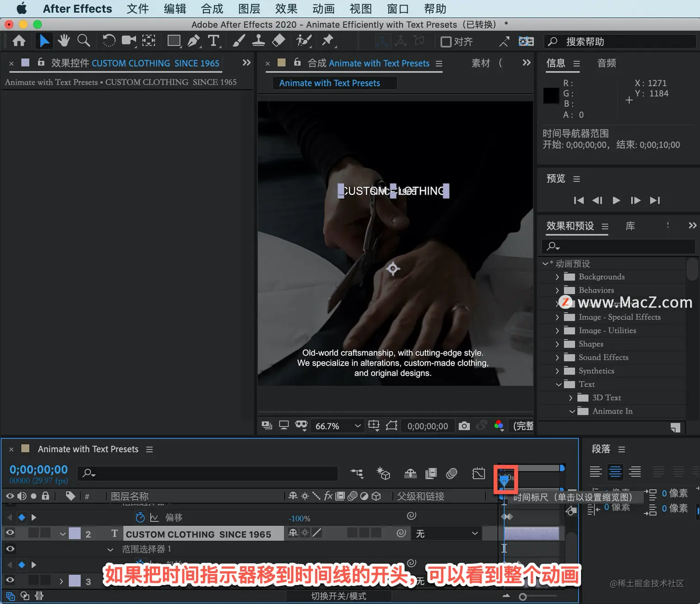Collapse the Text presets folder
This screenshot has height=604, width=700.
click(x=558, y=384)
